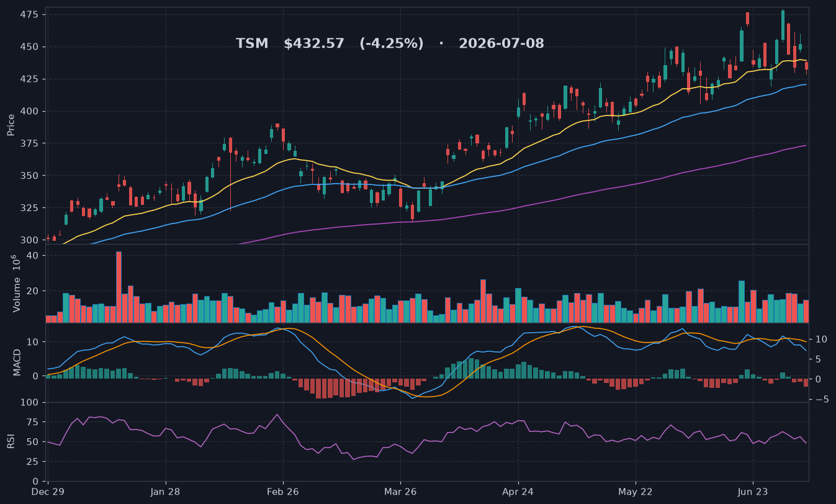Click the Volume y-axis label
The height and width of the screenshot is (504, 836).
tap(17, 283)
